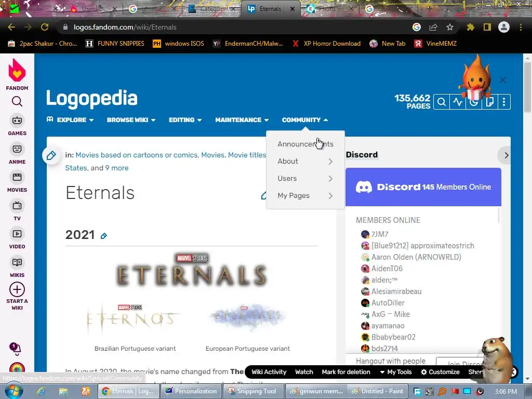The image size is (532, 399).
Task: Expand the Editing dropdown
Action: pos(185,120)
